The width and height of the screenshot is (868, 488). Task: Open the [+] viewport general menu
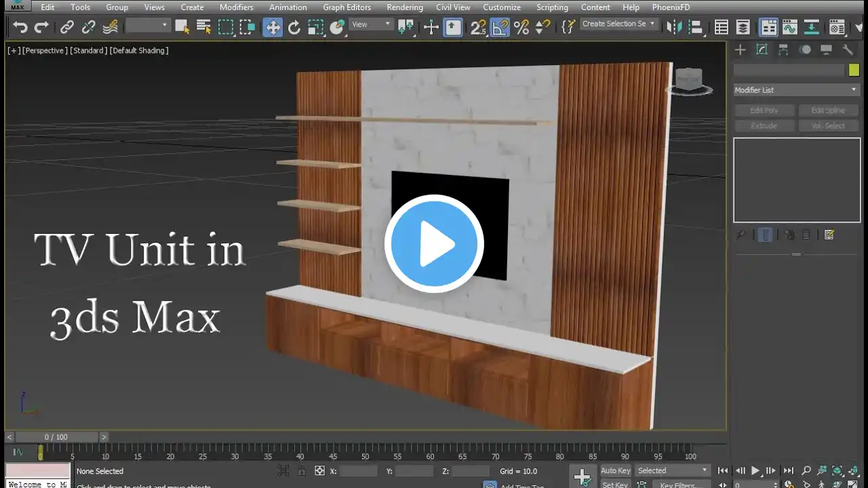tap(14, 51)
